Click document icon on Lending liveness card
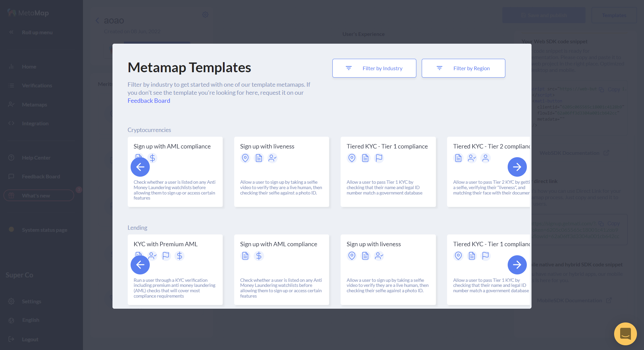 [x=365, y=256]
